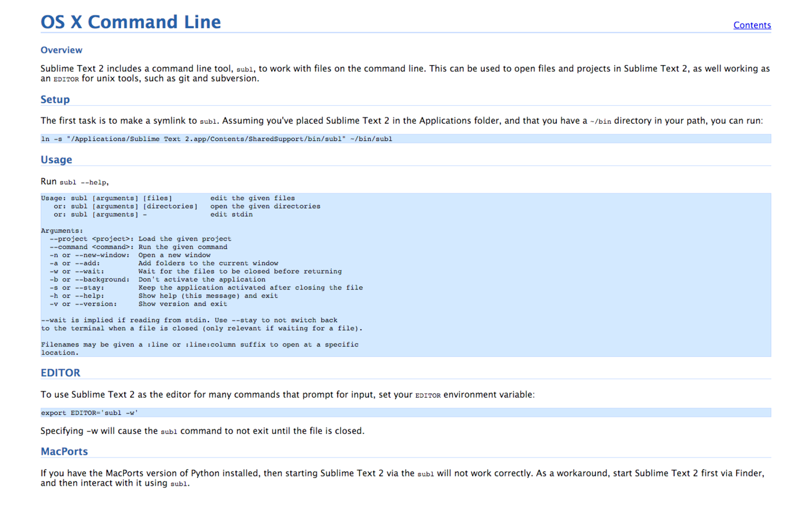Click the OS X Command Line title

pos(131,22)
